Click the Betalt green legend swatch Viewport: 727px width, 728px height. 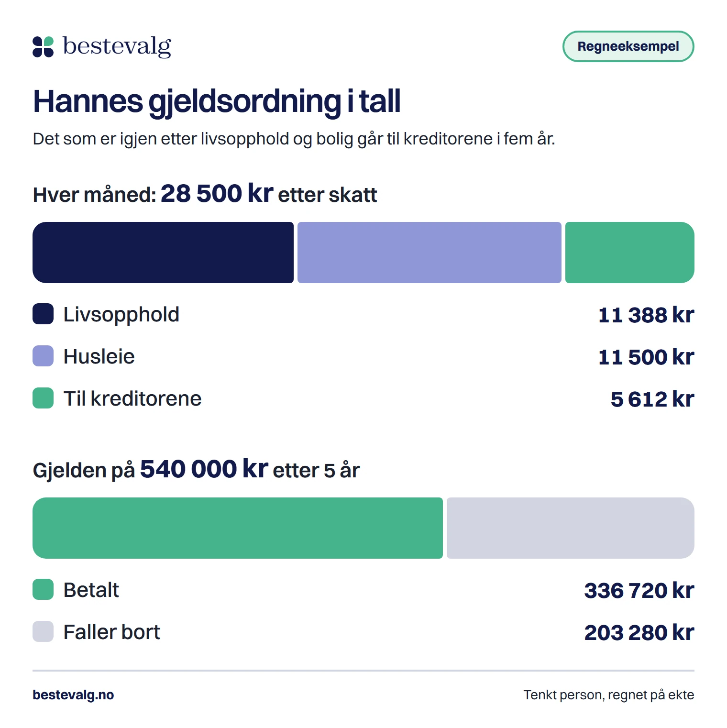tap(43, 589)
